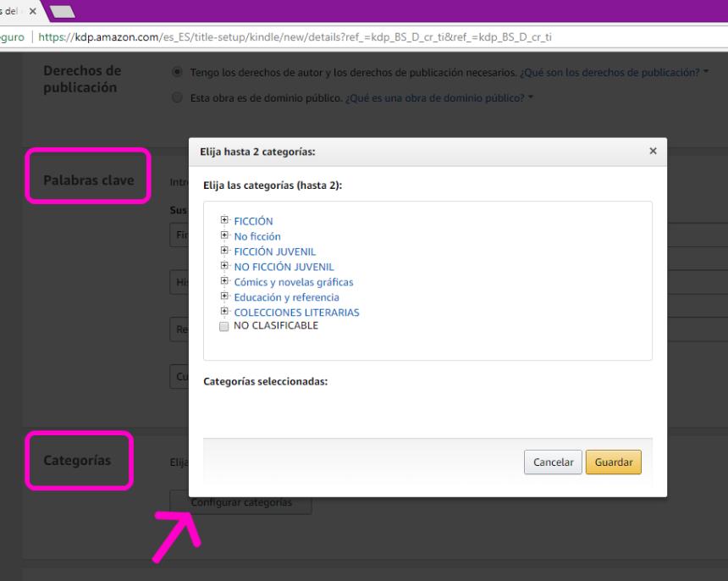Expand COLECCIONES LITERARIAS category
This screenshot has width=728, height=581.
223,312
